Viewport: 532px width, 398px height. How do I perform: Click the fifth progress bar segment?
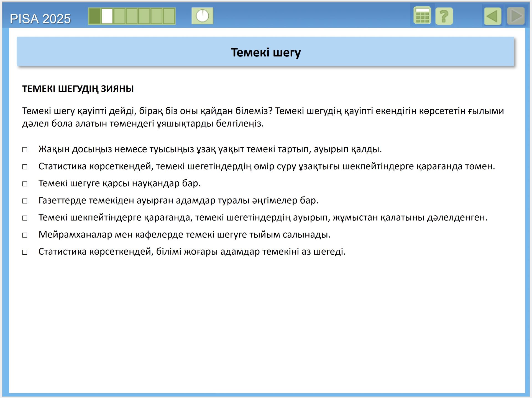[144, 16]
